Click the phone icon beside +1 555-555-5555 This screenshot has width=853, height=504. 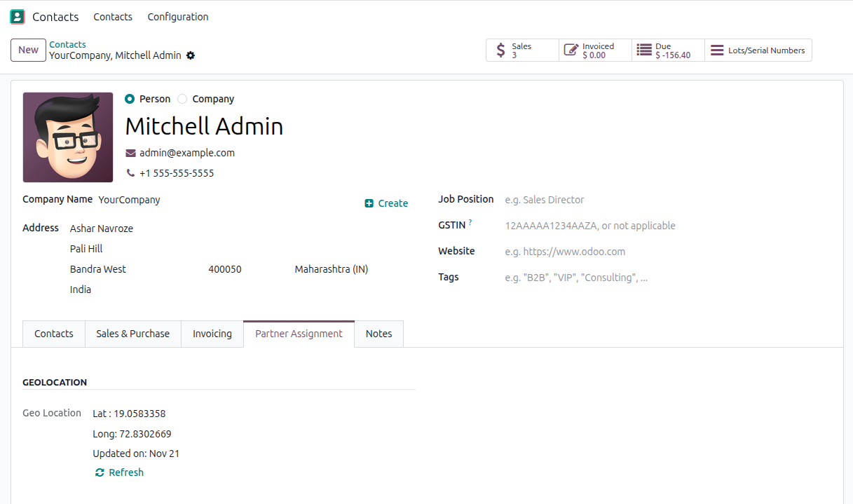coord(131,172)
